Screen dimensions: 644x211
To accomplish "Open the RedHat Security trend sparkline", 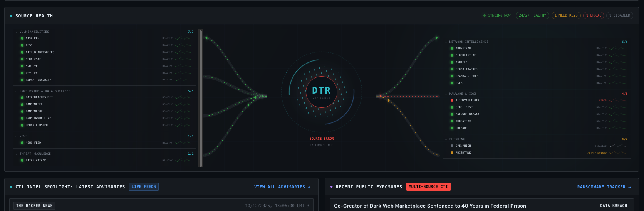I will point(183,80).
